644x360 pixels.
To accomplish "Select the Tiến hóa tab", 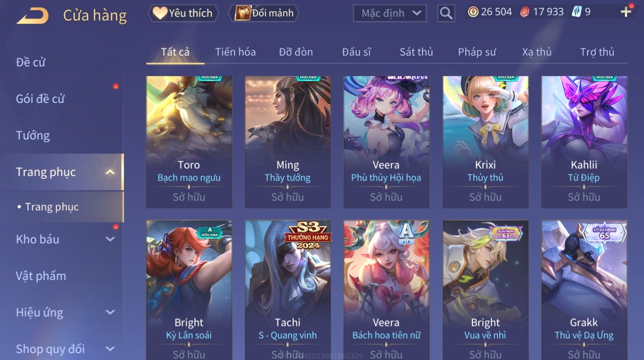I will (235, 52).
